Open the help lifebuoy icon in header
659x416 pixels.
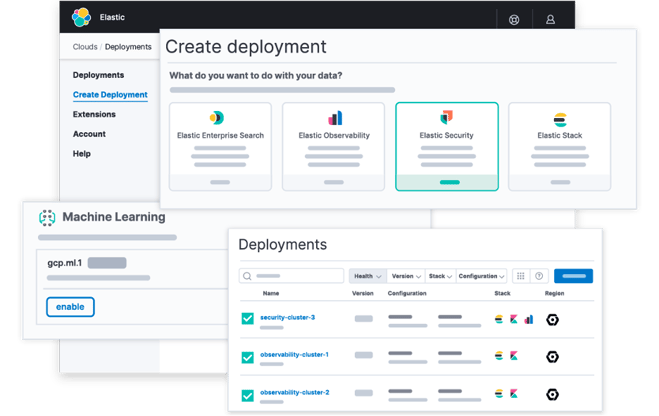(x=514, y=19)
